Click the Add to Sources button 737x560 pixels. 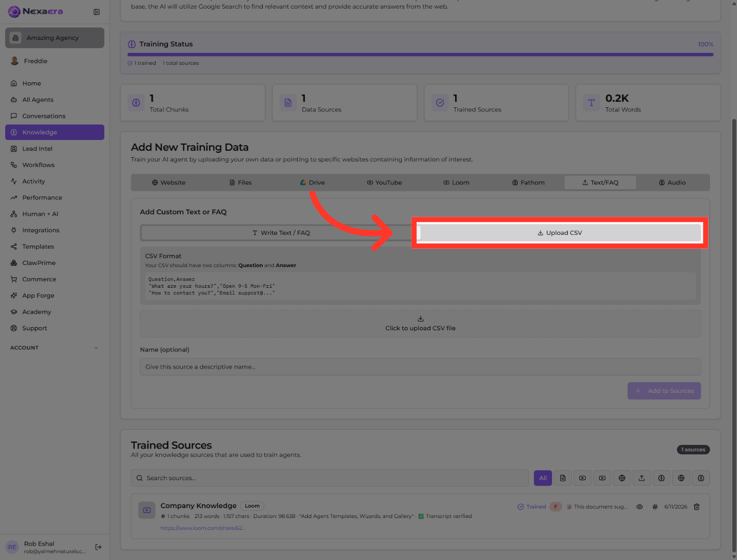664,391
